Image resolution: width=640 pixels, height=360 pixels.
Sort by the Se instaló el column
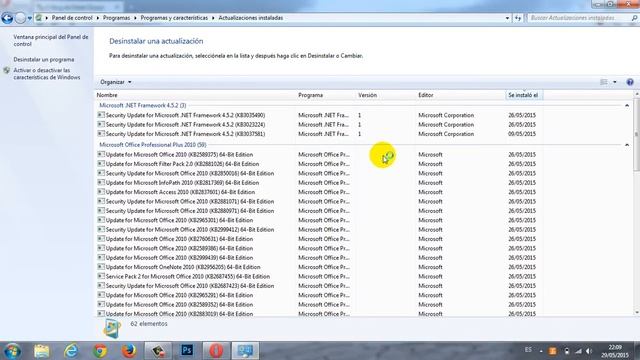524,95
